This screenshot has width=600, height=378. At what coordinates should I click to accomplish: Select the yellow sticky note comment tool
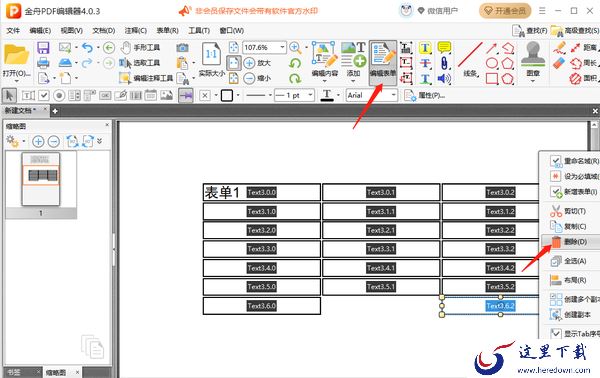pyautogui.click(x=444, y=48)
